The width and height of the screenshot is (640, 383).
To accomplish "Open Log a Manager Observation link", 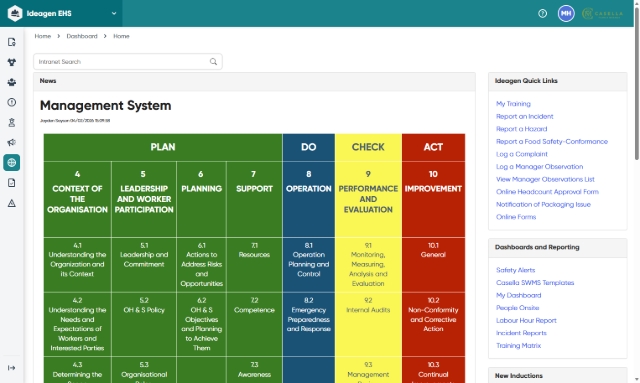I will pyautogui.click(x=539, y=167).
